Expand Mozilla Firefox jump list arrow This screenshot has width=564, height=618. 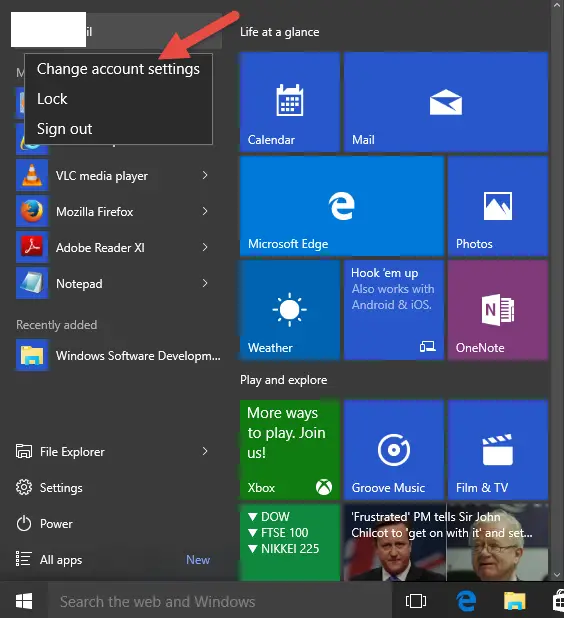[205, 211]
